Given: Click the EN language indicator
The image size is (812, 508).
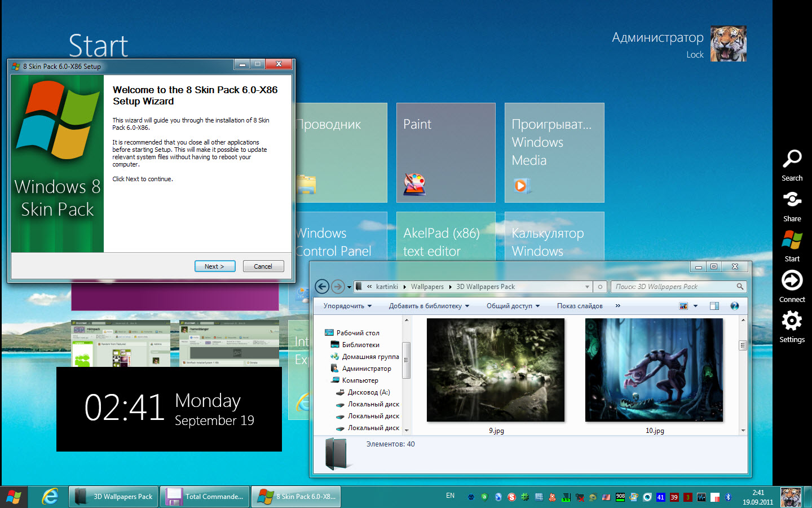Looking at the screenshot, I should (x=450, y=496).
